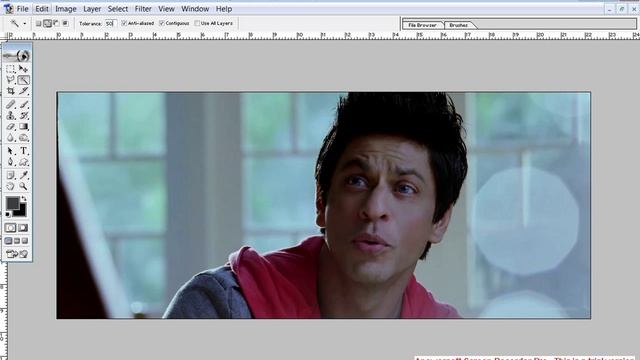This screenshot has height=360, width=640.
Task: Open the background color swatch
Action: [21, 211]
